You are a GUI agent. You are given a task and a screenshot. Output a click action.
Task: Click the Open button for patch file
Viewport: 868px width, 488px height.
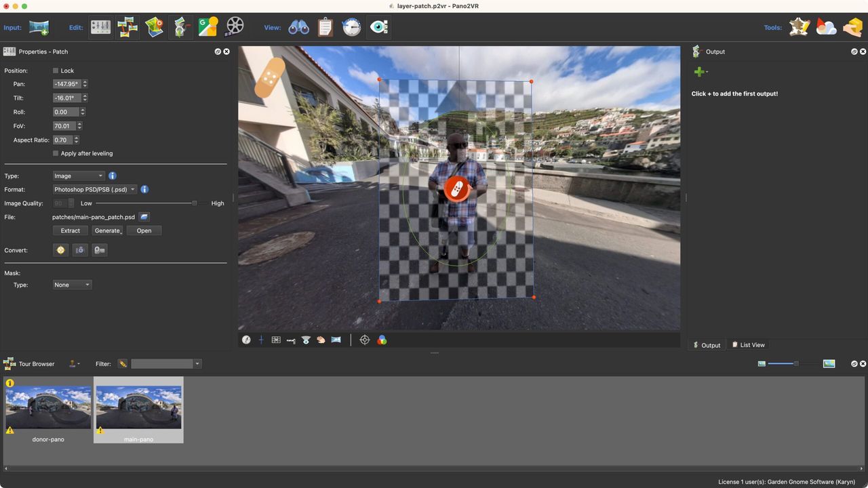[144, 231]
